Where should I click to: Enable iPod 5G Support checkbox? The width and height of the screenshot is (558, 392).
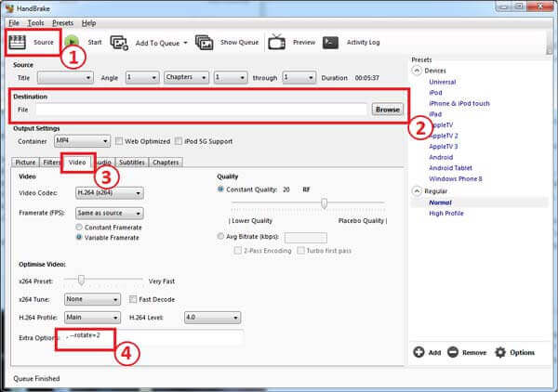point(179,141)
